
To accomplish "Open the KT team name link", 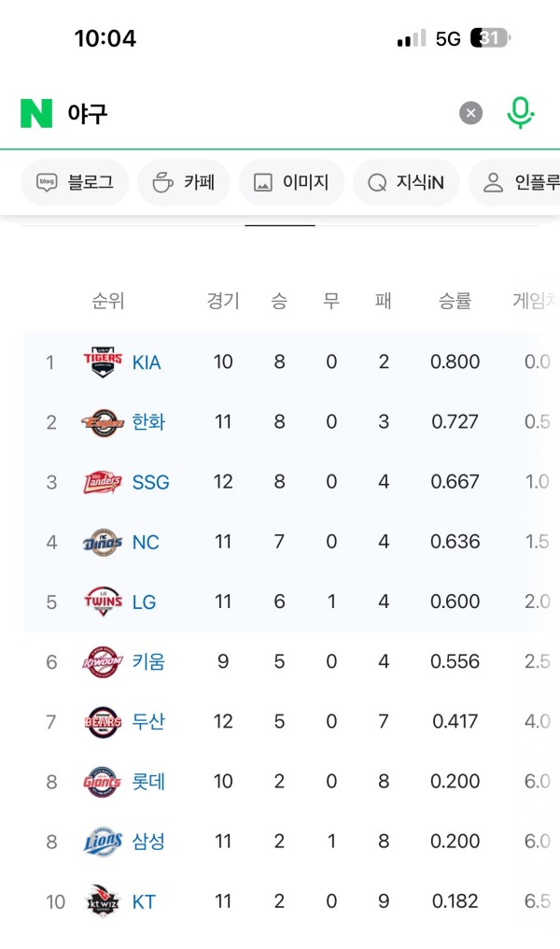I will click(x=144, y=901).
